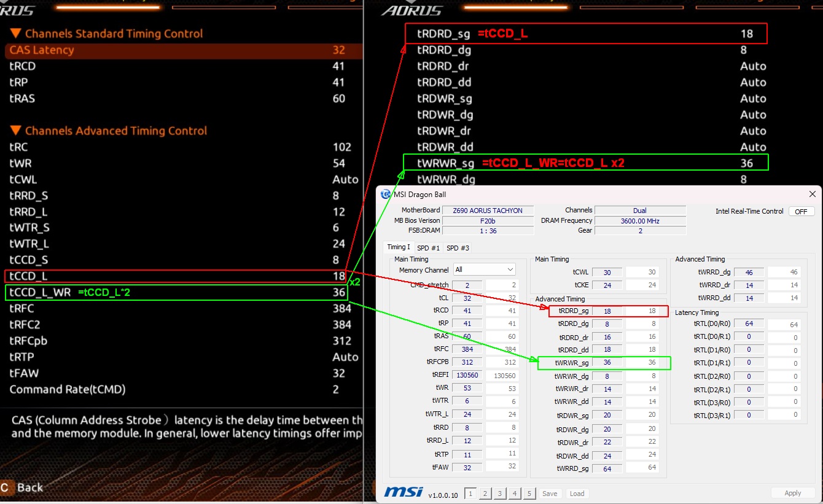Open the Memory Channel dropdown
Viewport: 823px width, 504px height.
point(485,269)
